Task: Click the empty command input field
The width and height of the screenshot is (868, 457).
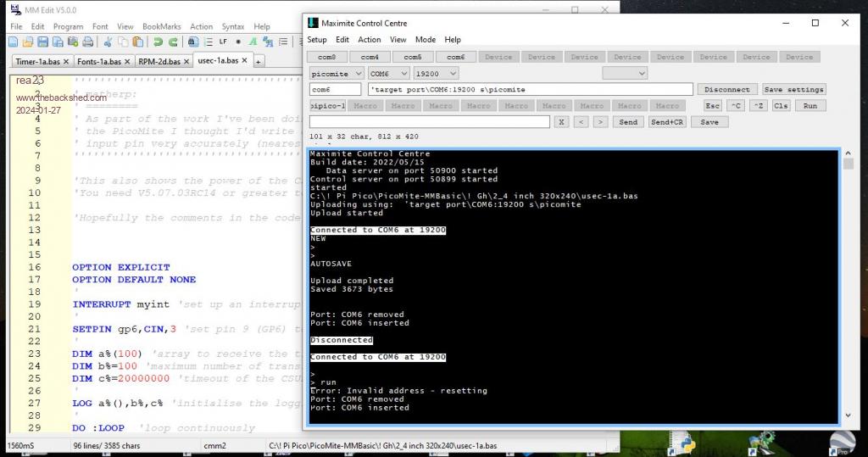Action: (429, 122)
